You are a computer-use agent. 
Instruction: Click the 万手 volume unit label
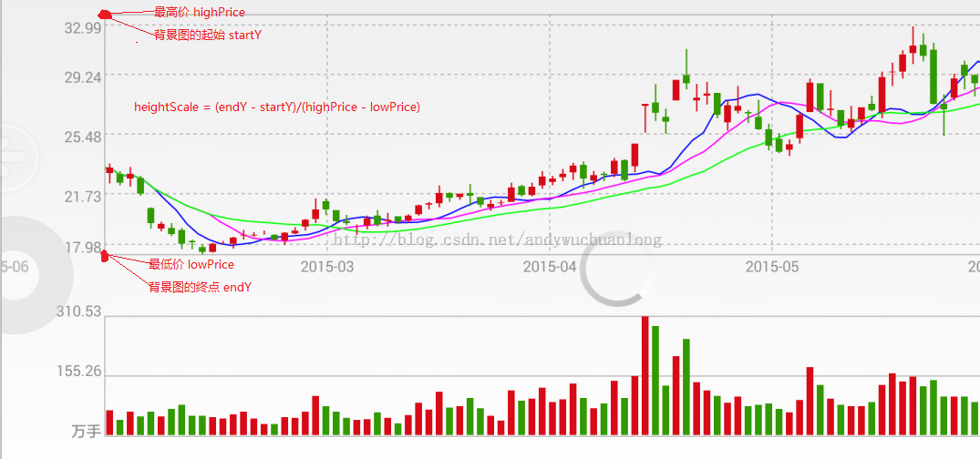pyautogui.click(x=87, y=432)
